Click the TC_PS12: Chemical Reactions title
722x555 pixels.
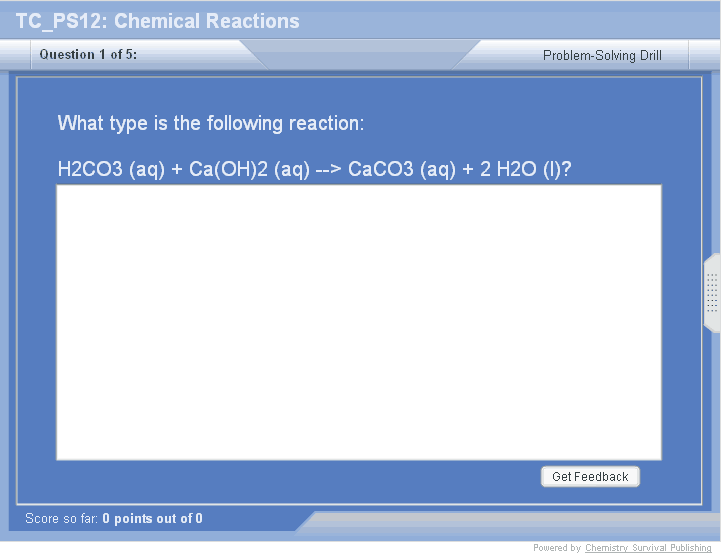pyautogui.click(x=157, y=21)
